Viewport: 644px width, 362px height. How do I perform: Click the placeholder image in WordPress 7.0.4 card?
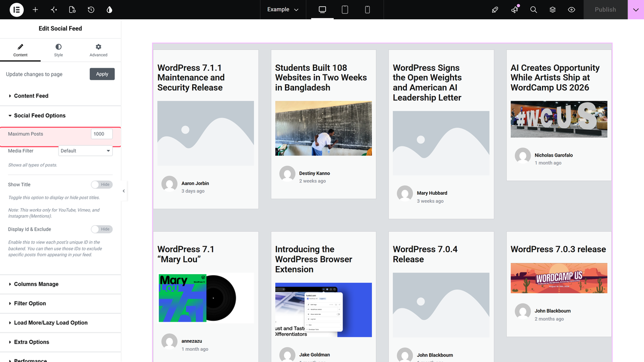tap(441, 305)
